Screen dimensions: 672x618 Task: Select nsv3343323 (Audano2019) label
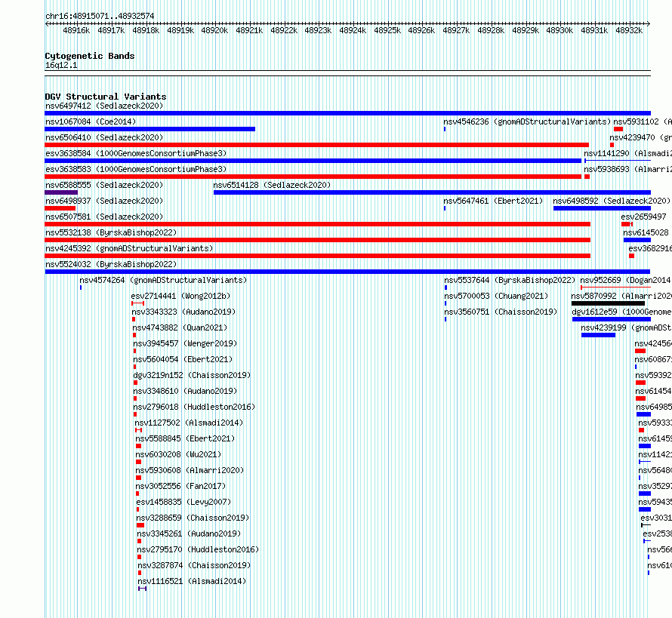click(x=183, y=312)
